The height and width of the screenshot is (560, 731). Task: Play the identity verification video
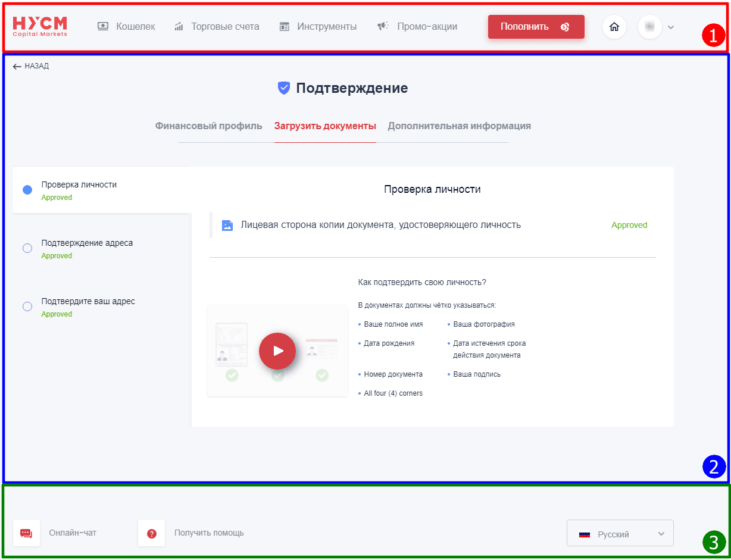[277, 351]
